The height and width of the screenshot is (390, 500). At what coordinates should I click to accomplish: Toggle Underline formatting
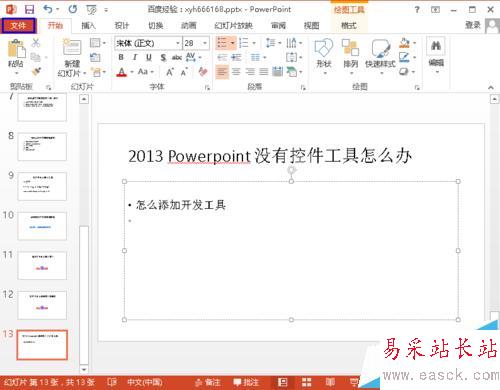(x=149, y=57)
